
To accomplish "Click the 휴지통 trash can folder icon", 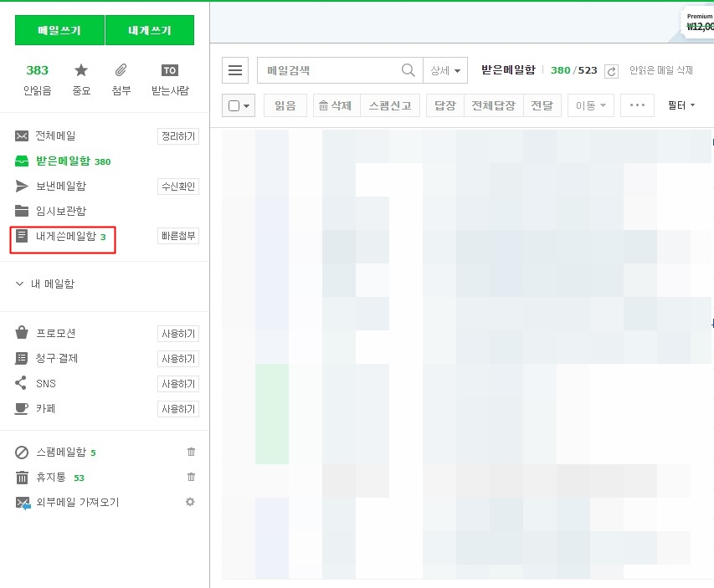I will point(22,478).
